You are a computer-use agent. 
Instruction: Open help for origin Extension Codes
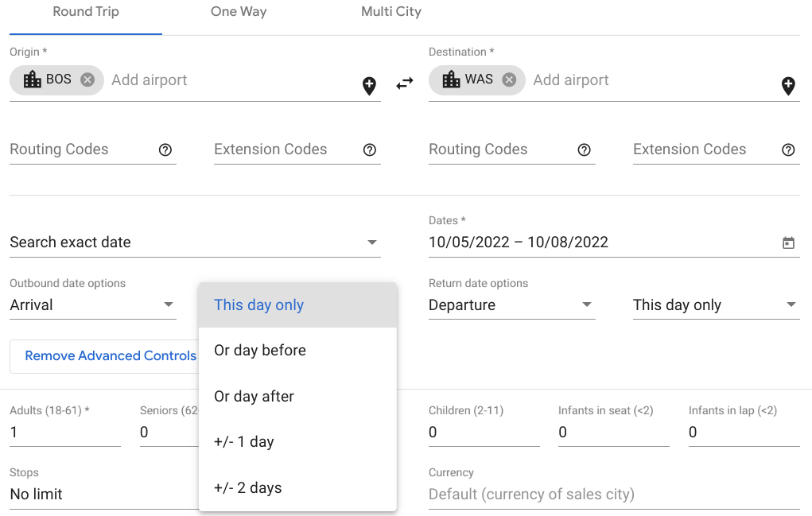click(370, 149)
